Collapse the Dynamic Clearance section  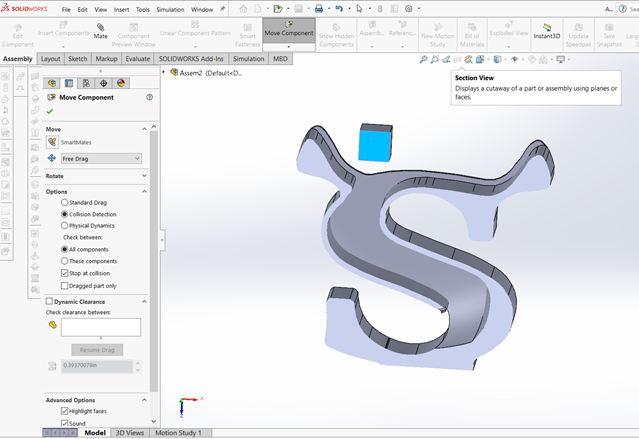tap(144, 302)
